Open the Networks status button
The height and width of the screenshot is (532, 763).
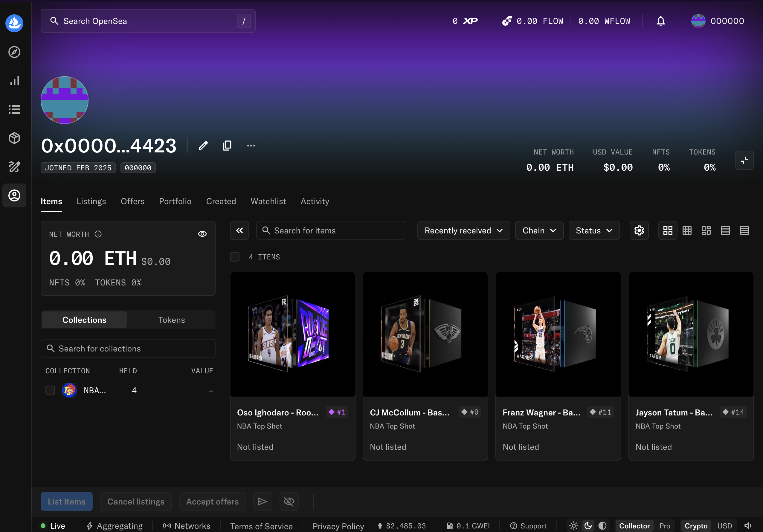click(x=187, y=526)
